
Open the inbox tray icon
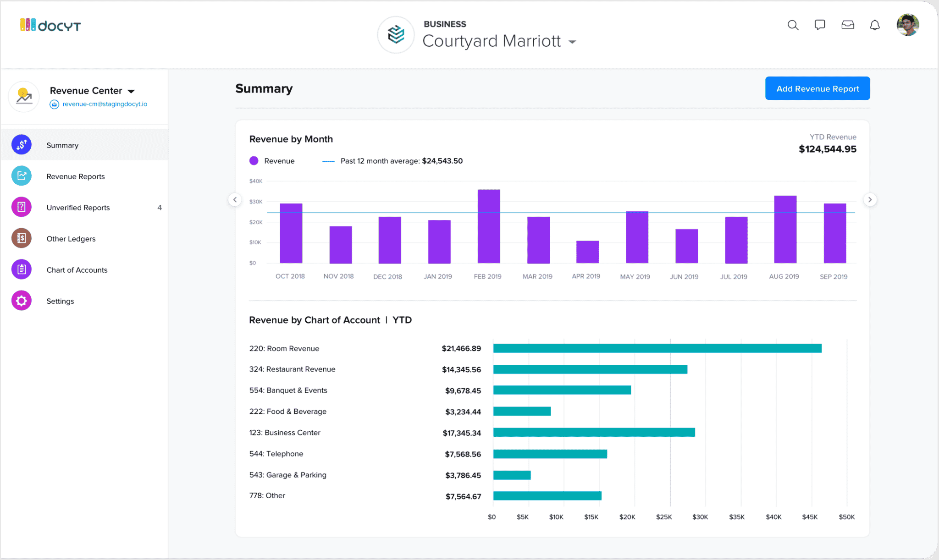pos(848,25)
